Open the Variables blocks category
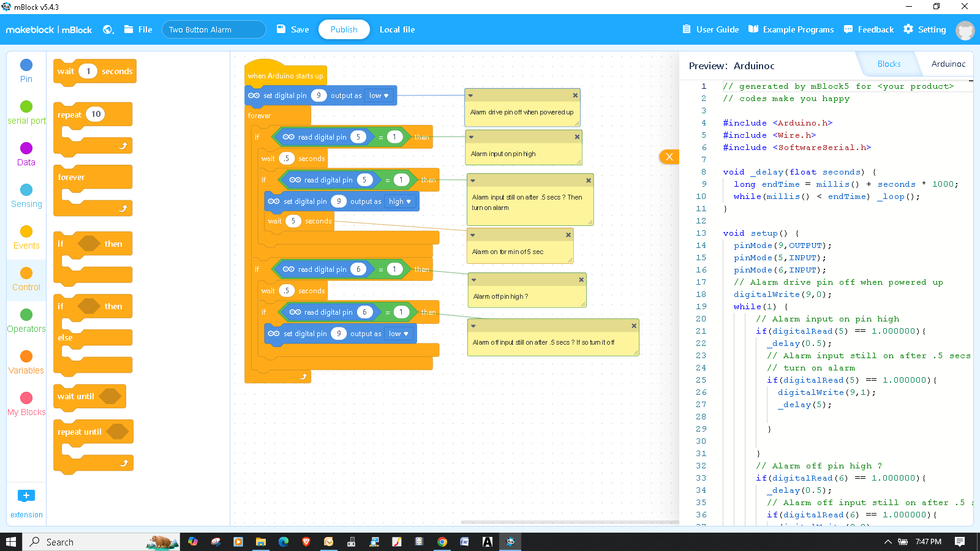The image size is (980, 551). point(26,362)
